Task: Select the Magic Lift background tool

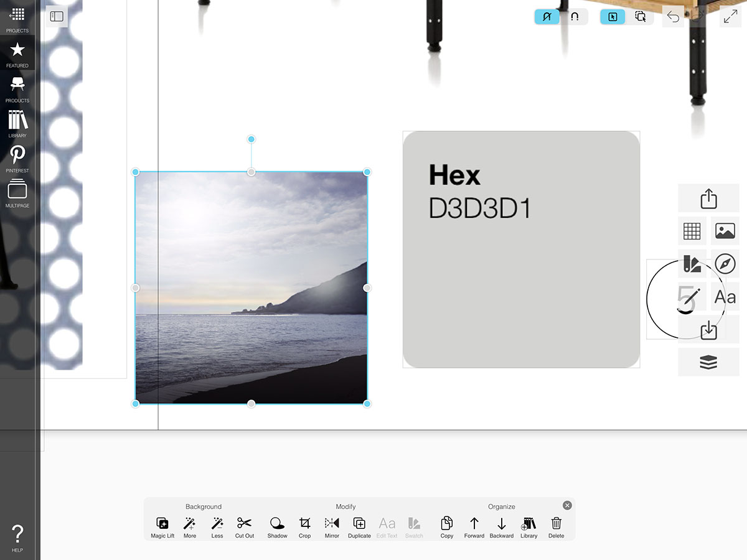Action: 162,527
